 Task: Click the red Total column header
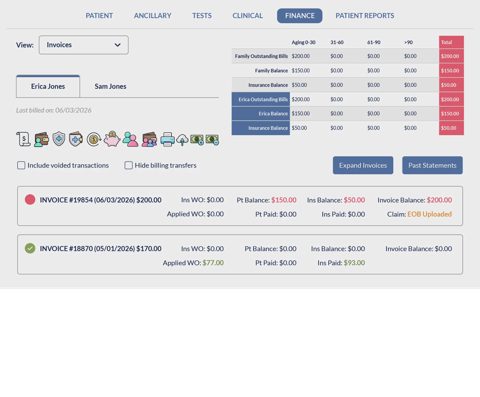coord(451,42)
